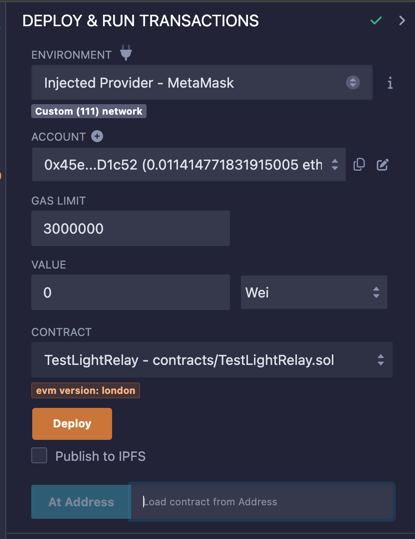Click the At Address button
Viewport: 415px width, 539px height.
click(81, 502)
